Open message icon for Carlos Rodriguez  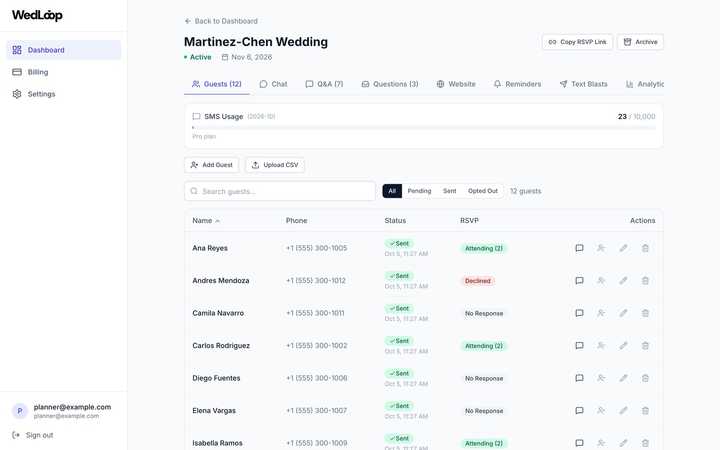(x=579, y=346)
